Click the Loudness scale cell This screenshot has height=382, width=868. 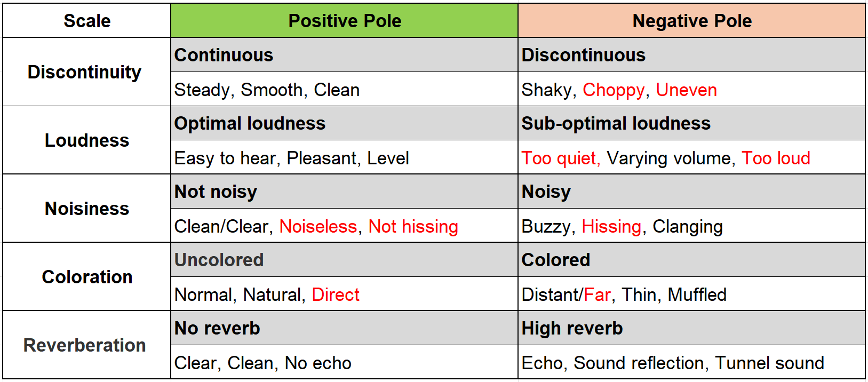[87, 140]
